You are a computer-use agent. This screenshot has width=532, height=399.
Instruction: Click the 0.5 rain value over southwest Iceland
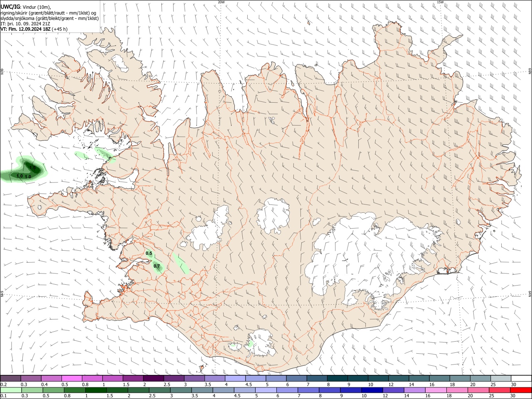pyautogui.click(x=149, y=253)
